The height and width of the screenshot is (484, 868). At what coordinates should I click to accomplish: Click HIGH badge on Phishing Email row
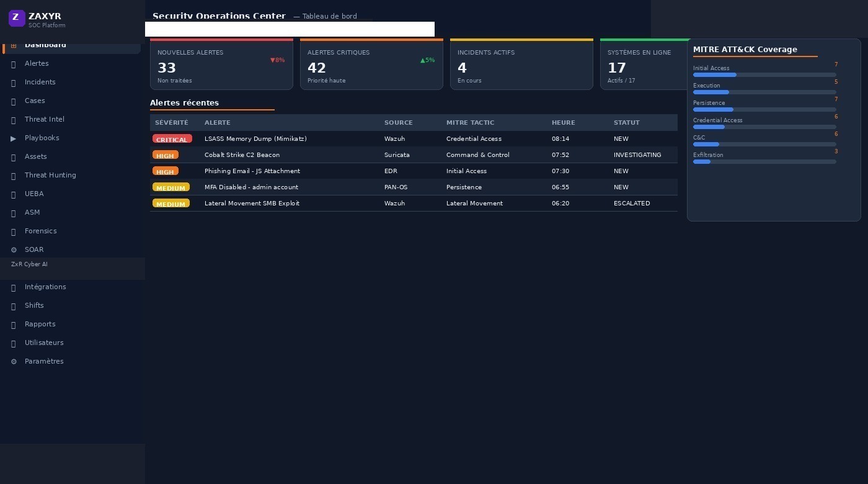[166, 171]
